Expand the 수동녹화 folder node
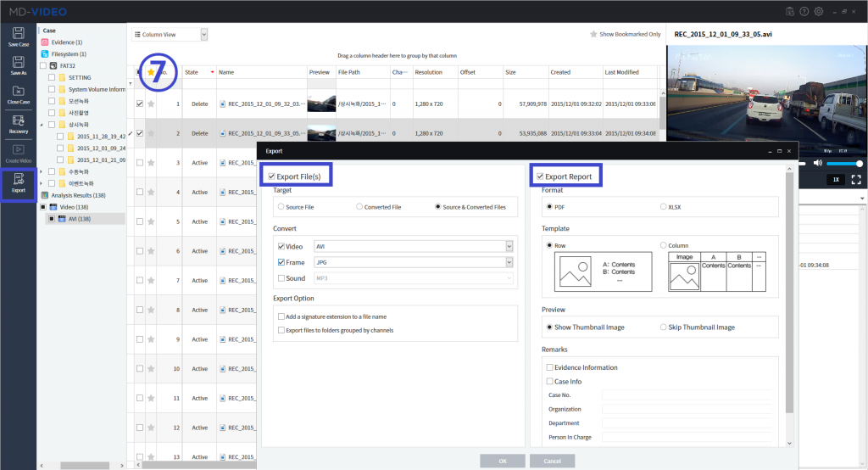The image size is (868, 470). (x=42, y=172)
